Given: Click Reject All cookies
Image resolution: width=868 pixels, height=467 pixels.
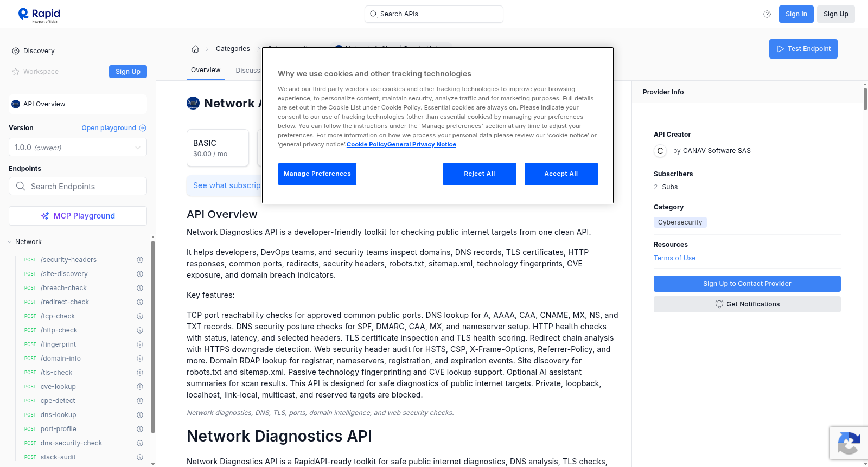Looking at the screenshot, I should 480,174.
